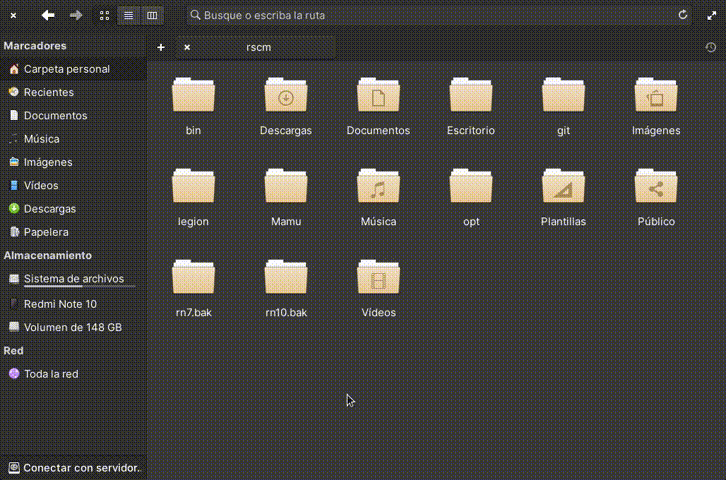Open Música bookmark in sidebar
Viewport: 726px width, 480px height.
[x=73, y=139]
